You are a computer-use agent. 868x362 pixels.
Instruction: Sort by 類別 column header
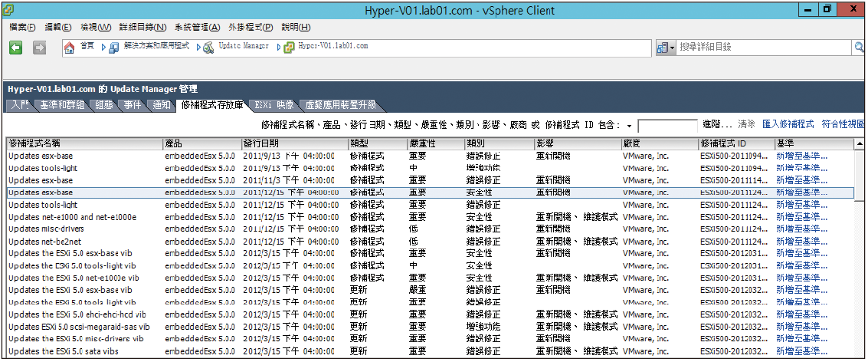(x=500, y=143)
